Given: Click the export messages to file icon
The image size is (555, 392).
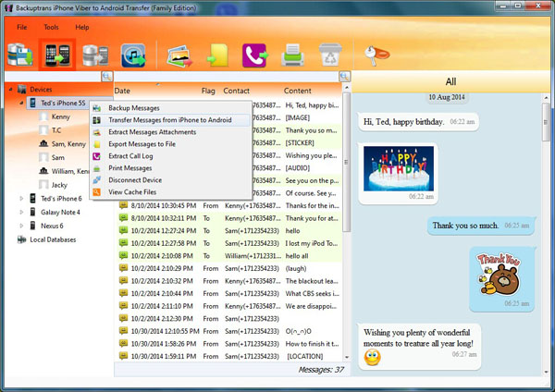Looking at the screenshot, I should pos(217,55).
